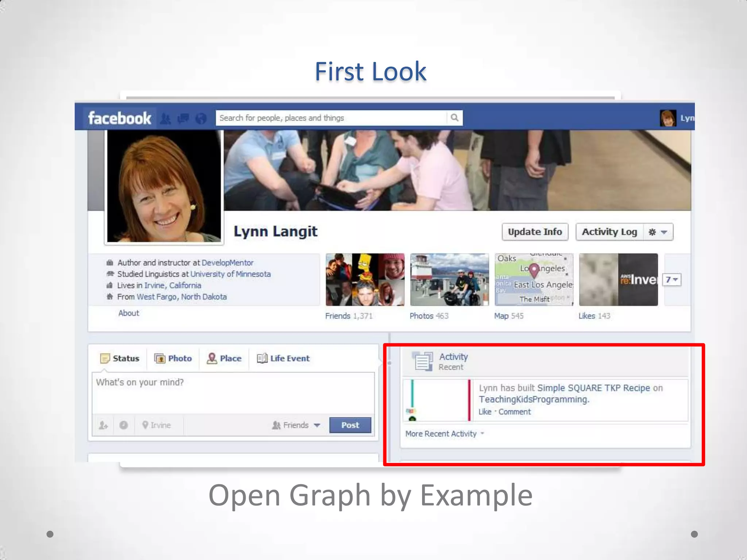Select the Life Event tab
The image size is (747, 560).
coord(283,358)
